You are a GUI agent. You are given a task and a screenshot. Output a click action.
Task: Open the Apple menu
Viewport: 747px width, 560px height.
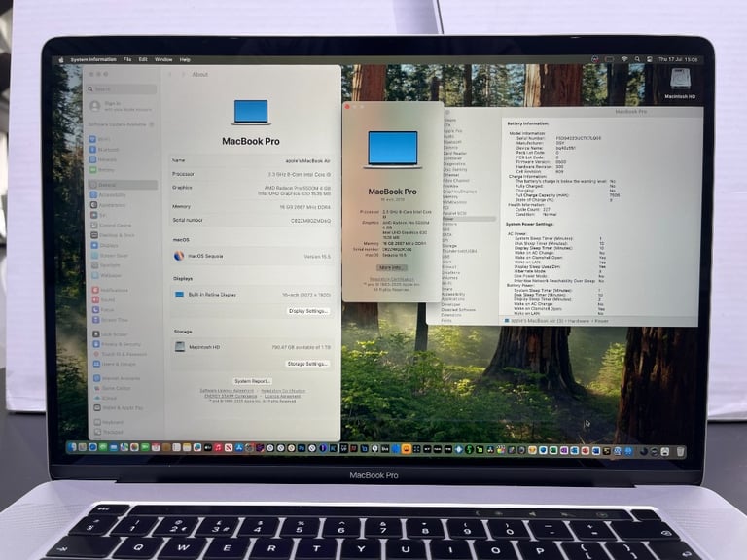point(61,60)
